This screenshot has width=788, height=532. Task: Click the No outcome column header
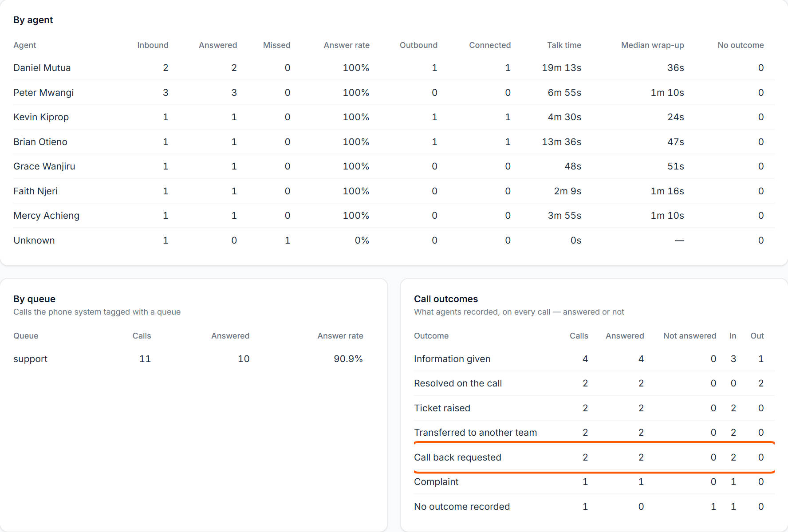point(741,45)
